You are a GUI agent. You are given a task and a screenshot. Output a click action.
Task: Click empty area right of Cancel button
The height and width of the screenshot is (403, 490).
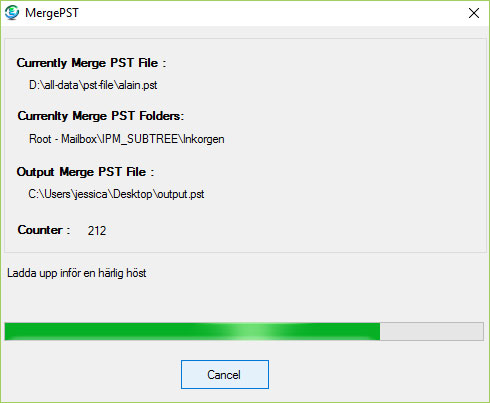373,374
